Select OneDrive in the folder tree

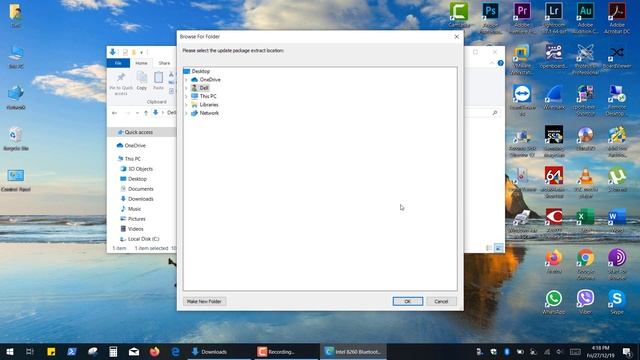(210, 80)
